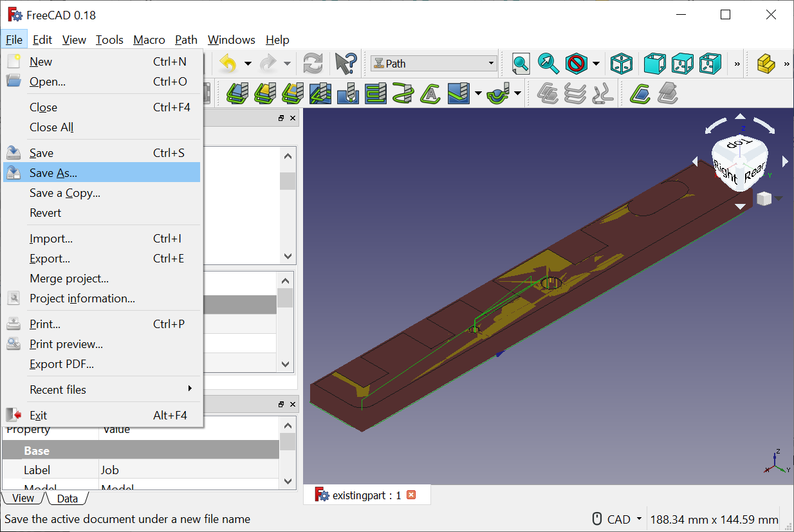794x532 pixels.
Task: Choose Exit from the File menu
Action: [x=102, y=416]
